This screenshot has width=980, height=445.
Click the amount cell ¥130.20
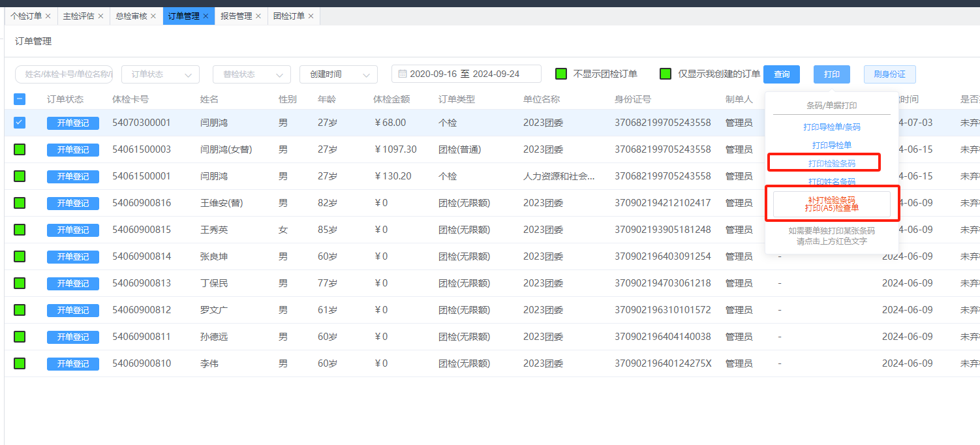(393, 176)
